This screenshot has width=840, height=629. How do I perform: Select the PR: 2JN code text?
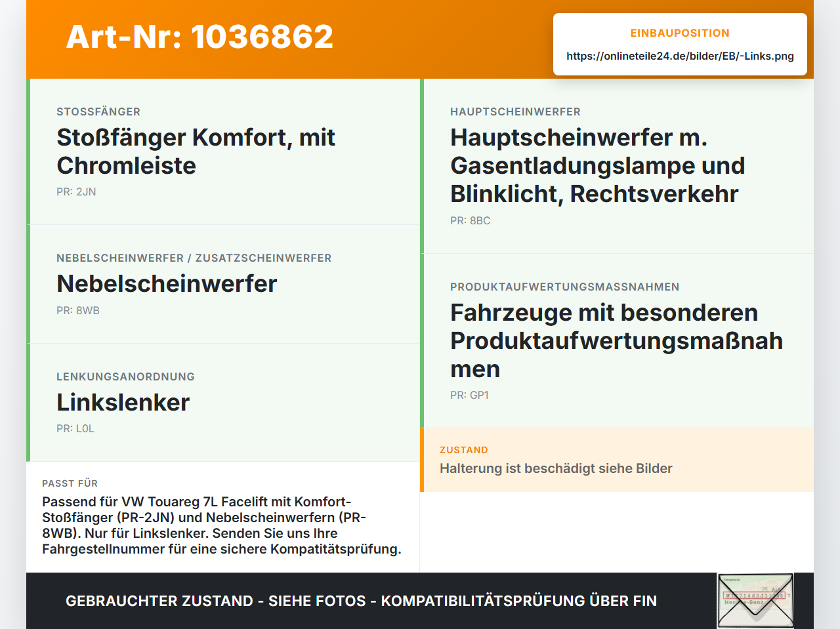[76, 192]
